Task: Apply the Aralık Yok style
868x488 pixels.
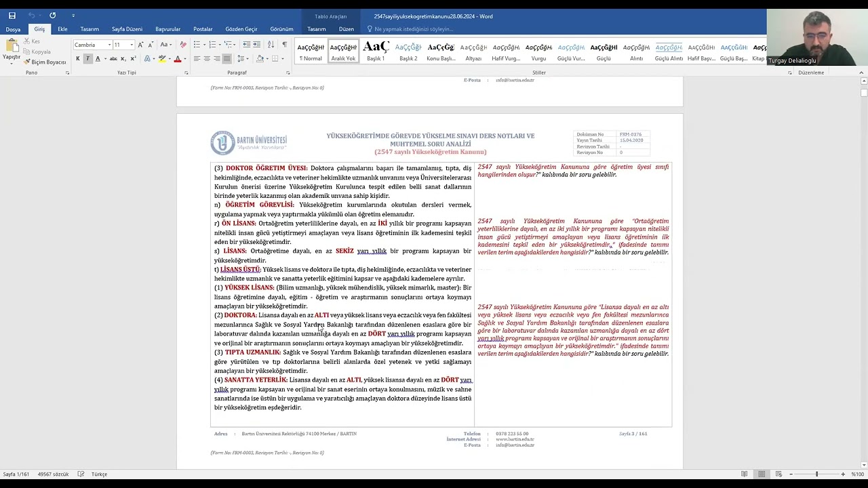Action: tap(343, 52)
